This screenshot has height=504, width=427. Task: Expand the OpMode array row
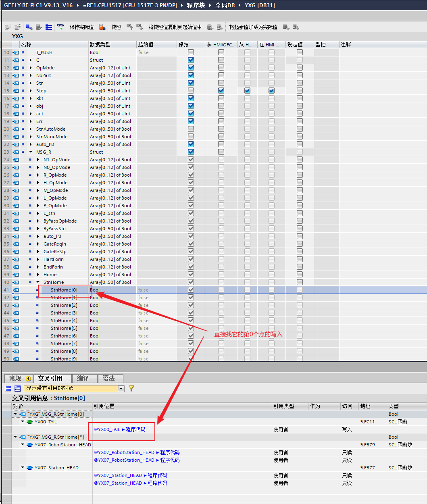(x=31, y=68)
